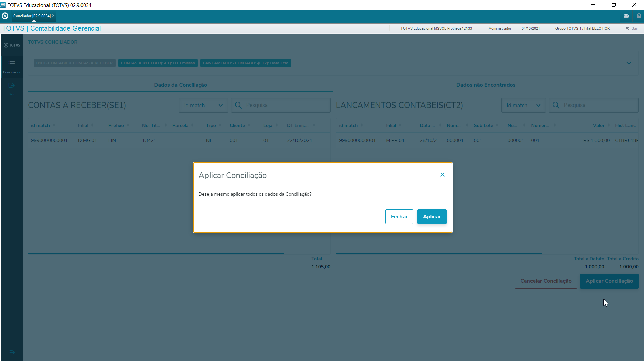Click the M PR 01 filial cell
644x361 pixels.
pos(395,140)
